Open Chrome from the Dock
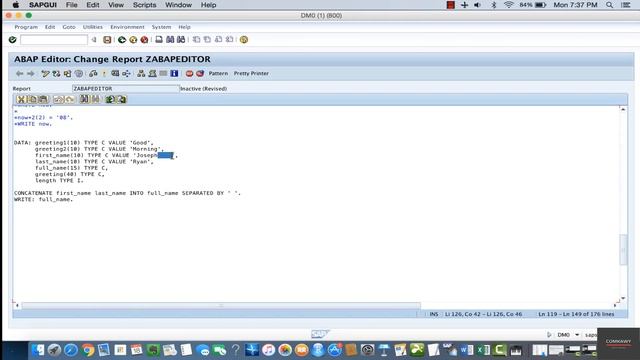 (x=87, y=350)
